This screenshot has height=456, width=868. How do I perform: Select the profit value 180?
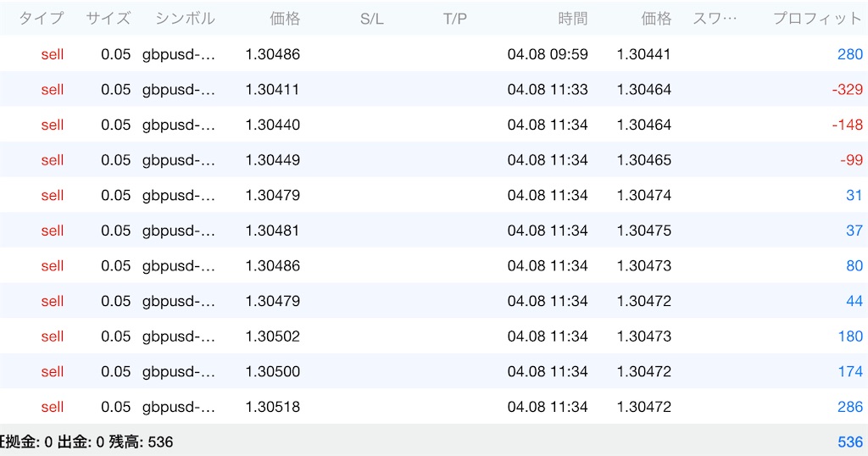pos(850,336)
